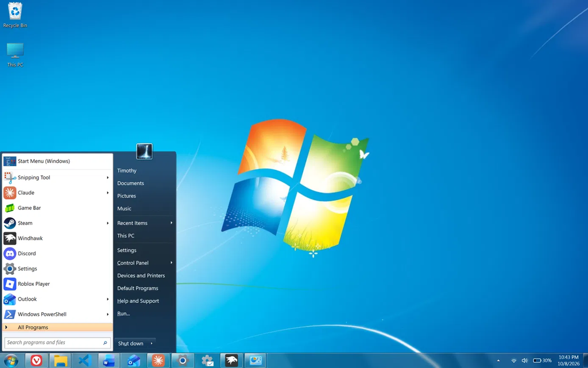Open the Shut down options arrow

[x=152, y=343]
